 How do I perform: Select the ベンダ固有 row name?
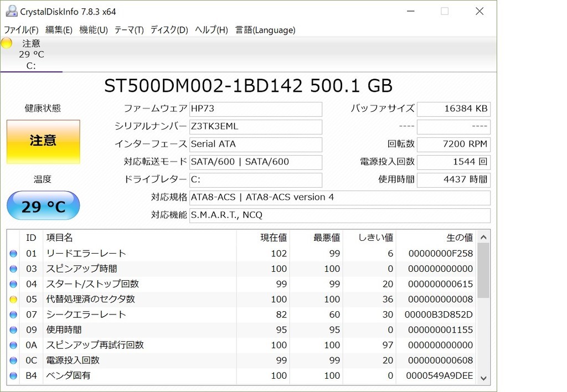pos(68,375)
